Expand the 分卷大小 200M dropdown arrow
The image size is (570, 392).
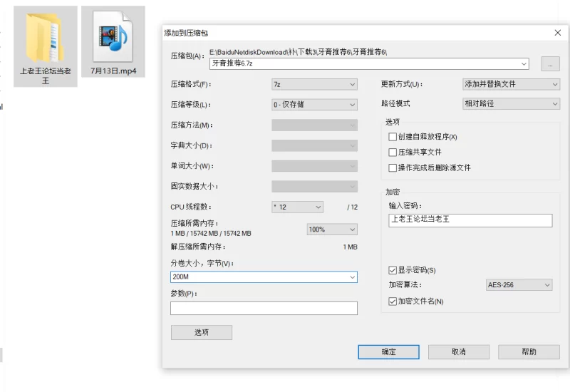point(352,277)
